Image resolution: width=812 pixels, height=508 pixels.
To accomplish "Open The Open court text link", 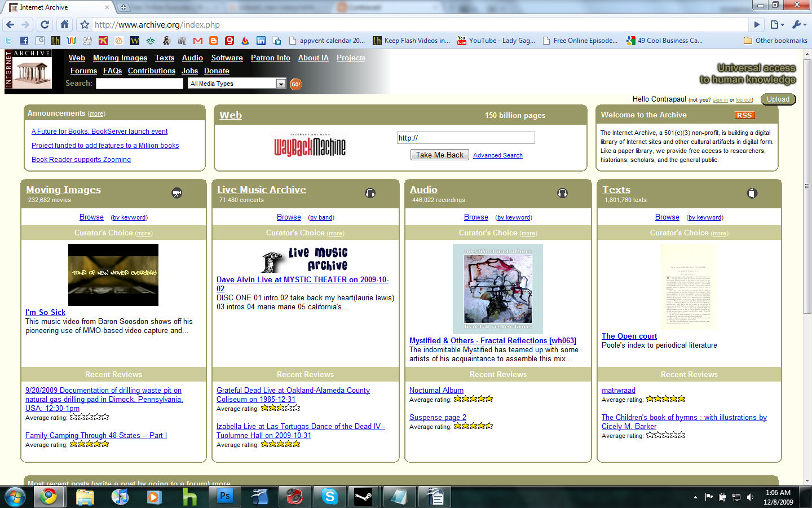I will coord(629,336).
